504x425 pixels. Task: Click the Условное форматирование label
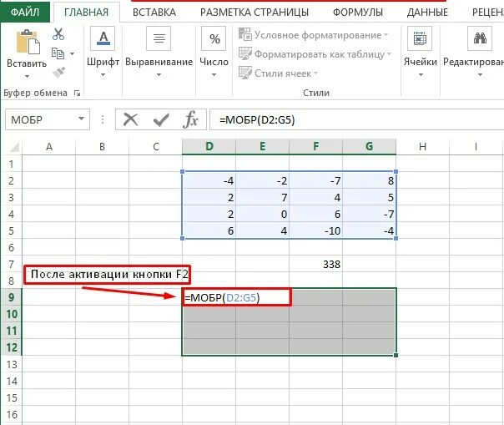[x=318, y=35]
